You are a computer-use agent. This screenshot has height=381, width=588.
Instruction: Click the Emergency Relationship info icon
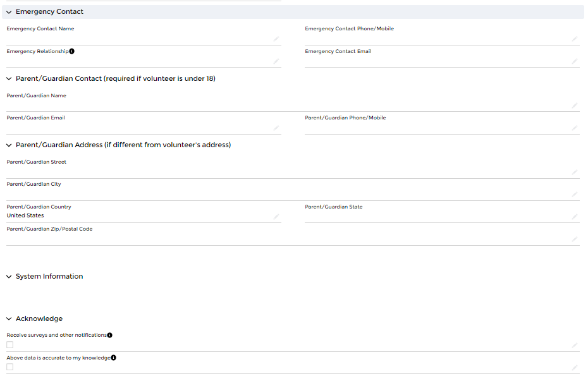(x=71, y=51)
